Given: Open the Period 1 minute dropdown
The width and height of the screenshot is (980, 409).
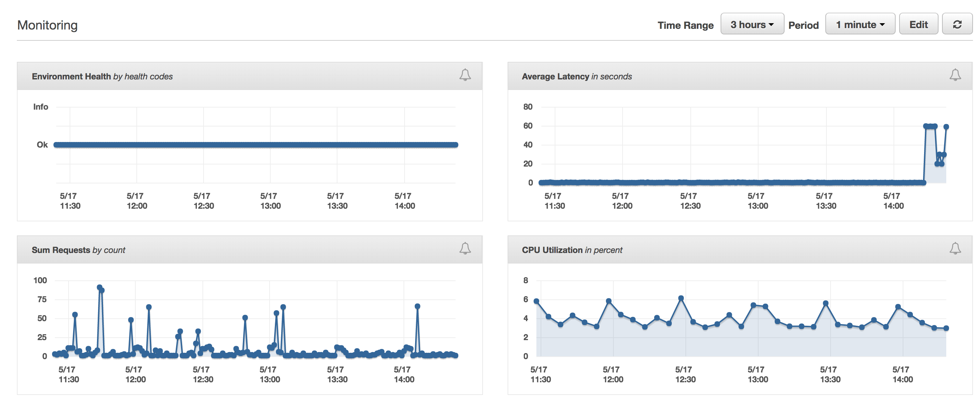Looking at the screenshot, I should coord(860,25).
